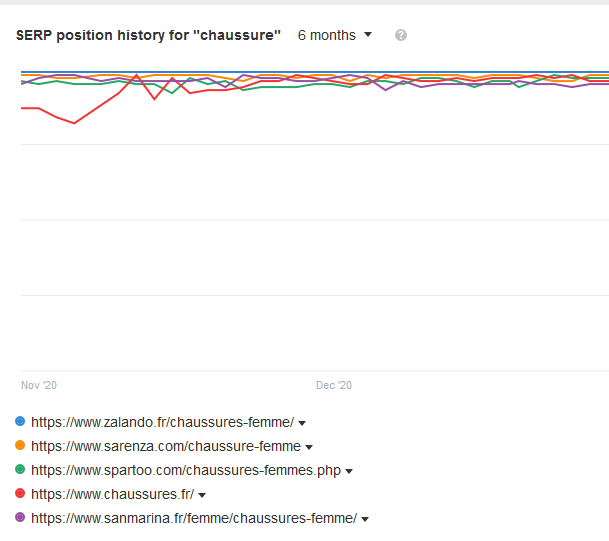Open the 6 months time range dropdown
The width and height of the screenshot is (609, 541).
point(335,35)
